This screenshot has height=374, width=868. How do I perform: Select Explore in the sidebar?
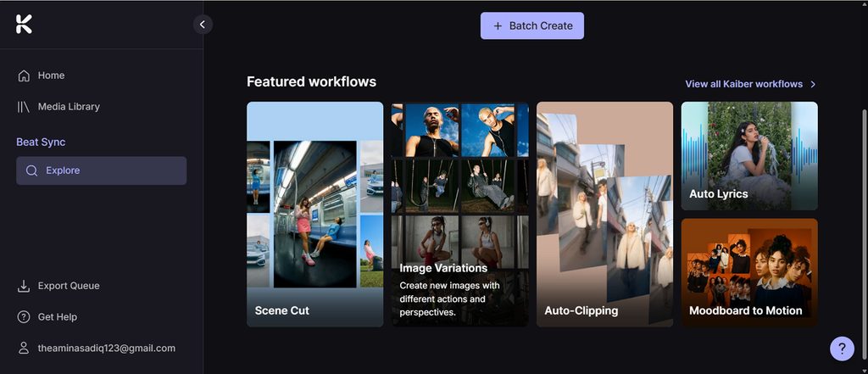[102, 170]
